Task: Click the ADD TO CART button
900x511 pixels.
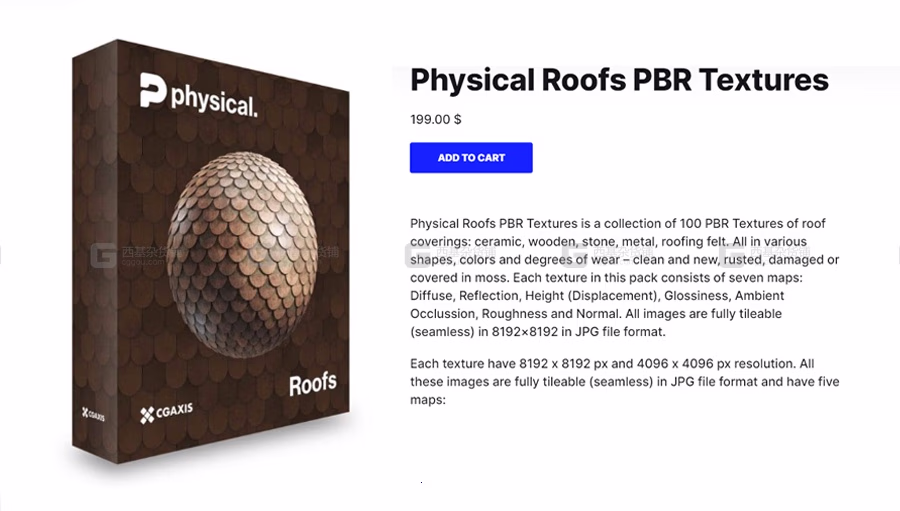Action: pos(471,157)
